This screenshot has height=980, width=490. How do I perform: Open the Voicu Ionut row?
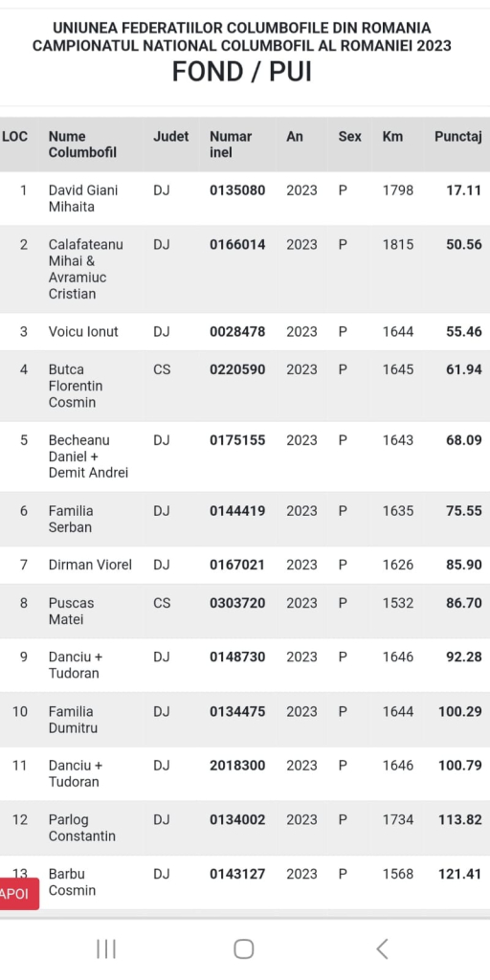click(245, 332)
